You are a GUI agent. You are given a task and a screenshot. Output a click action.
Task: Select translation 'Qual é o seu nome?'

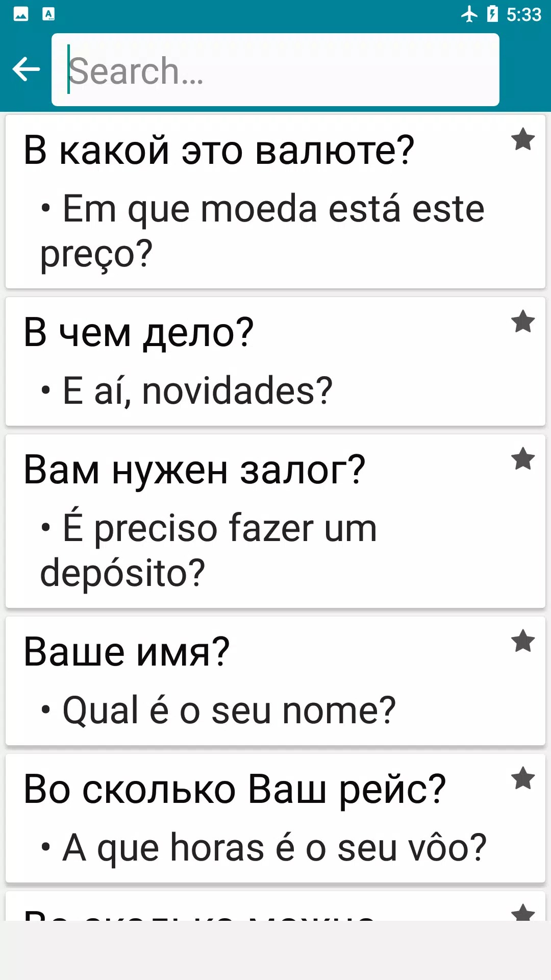coord(229,710)
